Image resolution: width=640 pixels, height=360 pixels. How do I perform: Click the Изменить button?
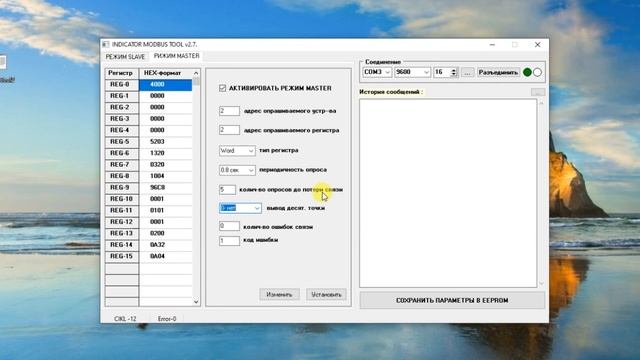[279, 294]
